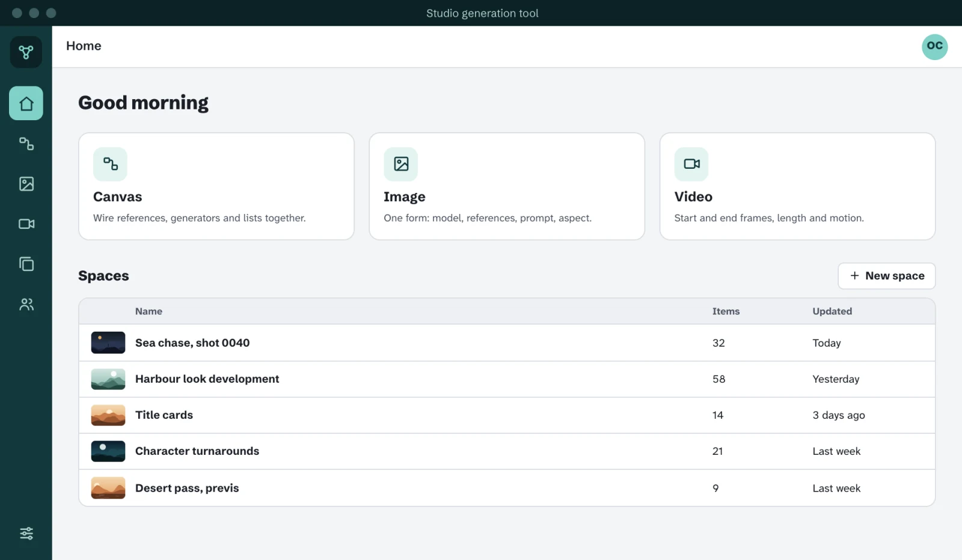This screenshot has height=560, width=962.
Task: Open the Home icon in sidebar
Action: point(26,103)
